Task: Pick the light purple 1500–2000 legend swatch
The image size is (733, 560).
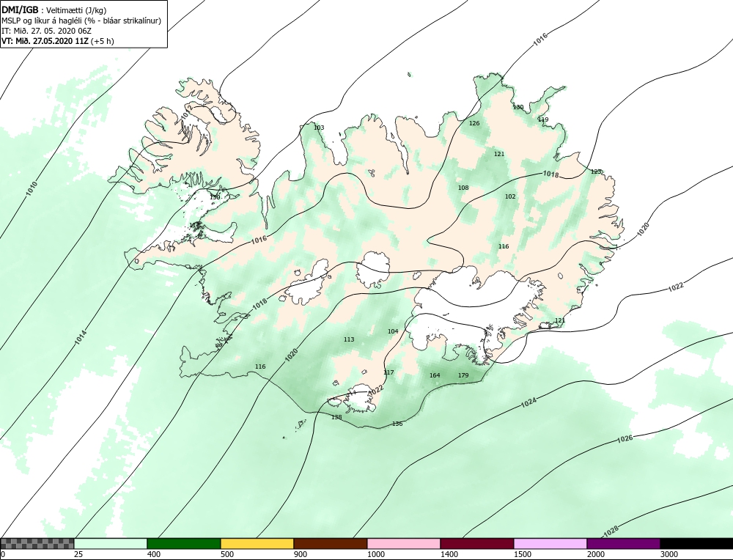Action: click(x=550, y=543)
